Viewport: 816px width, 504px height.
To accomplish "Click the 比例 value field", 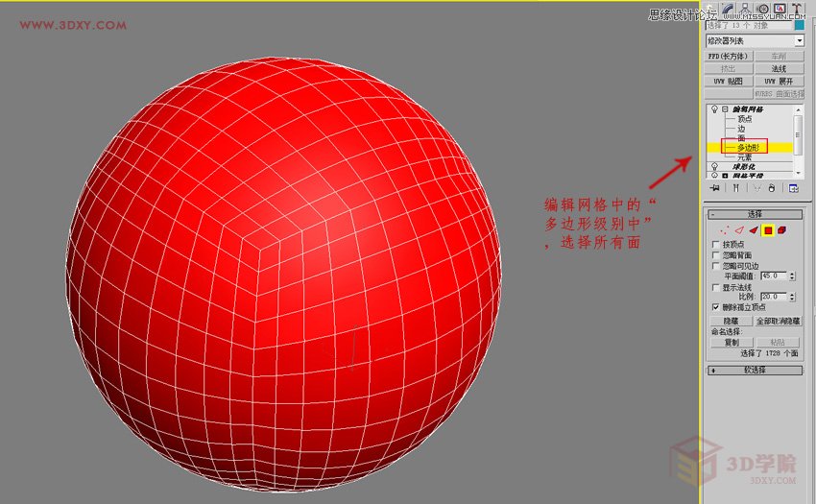I will click(x=774, y=297).
